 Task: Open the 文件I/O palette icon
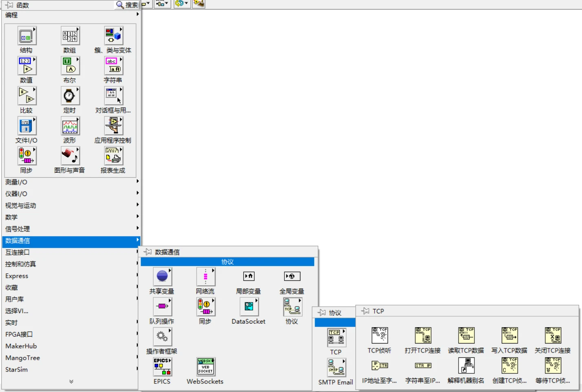tap(26, 126)
